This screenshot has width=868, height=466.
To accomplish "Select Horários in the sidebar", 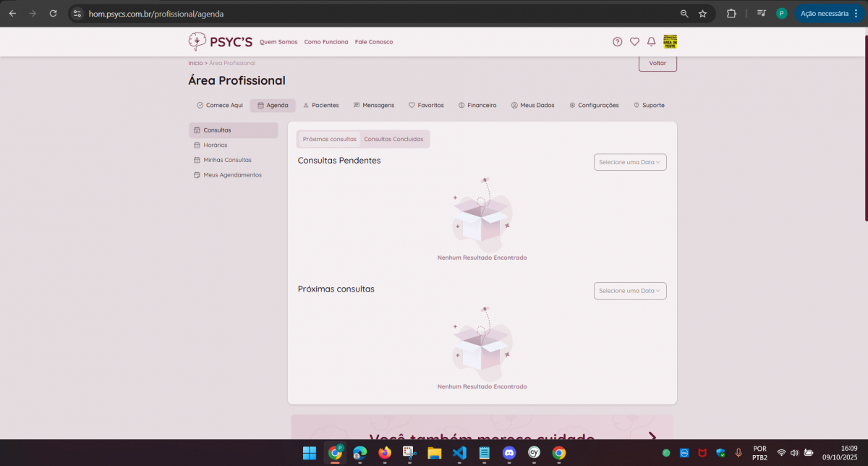I will (x=215, y=145).
